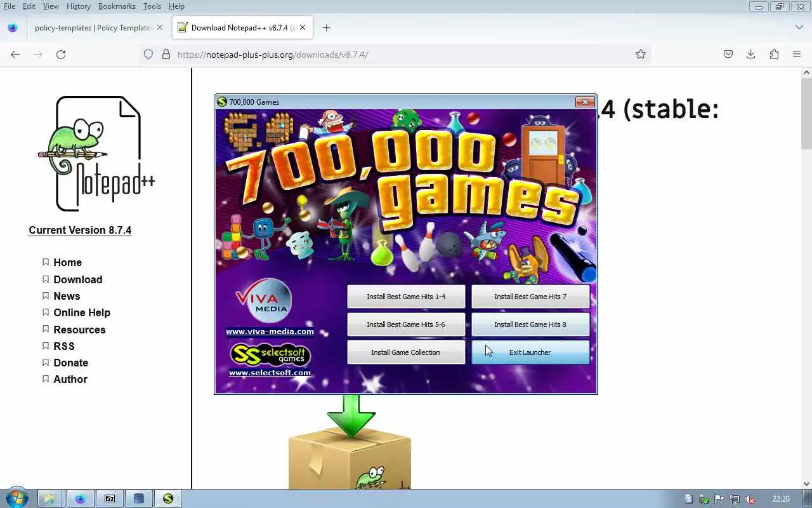Open the Pocket save icon
Screen dimensions: 812x508
(x=728, y=55)
